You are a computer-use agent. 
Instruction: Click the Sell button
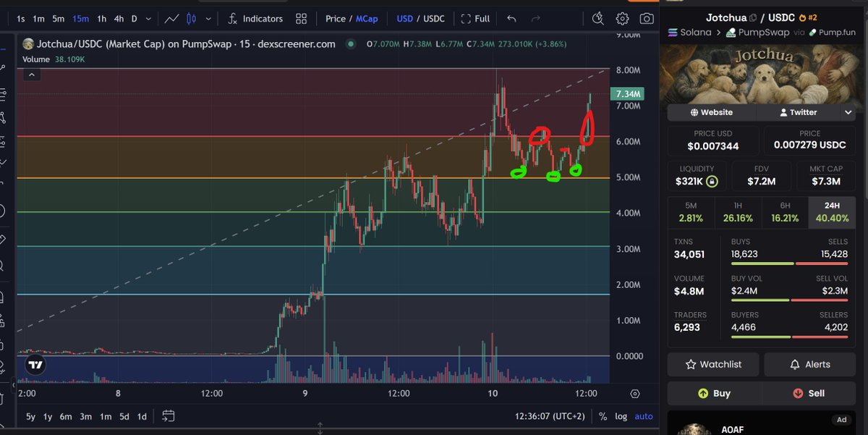click(x=809, y=393)
